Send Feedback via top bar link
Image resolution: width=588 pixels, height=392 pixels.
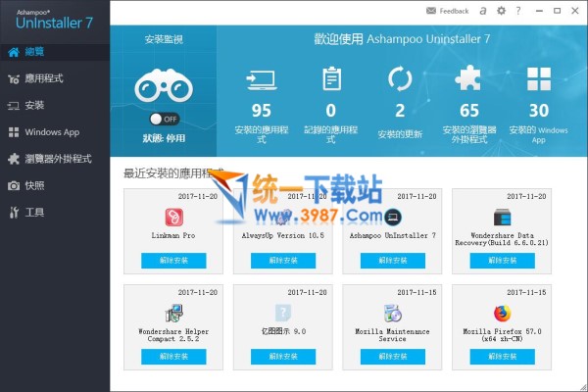click(454, 11)
